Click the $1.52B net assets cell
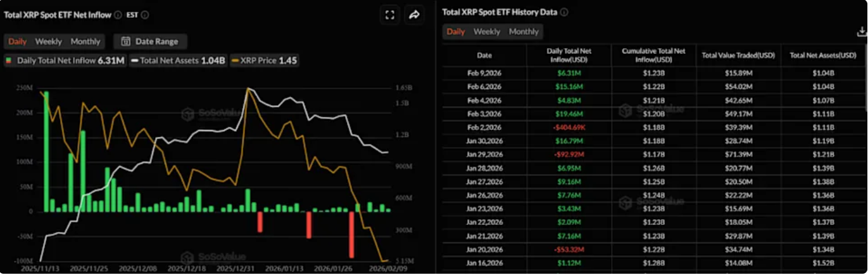 (x=823, y=263)
